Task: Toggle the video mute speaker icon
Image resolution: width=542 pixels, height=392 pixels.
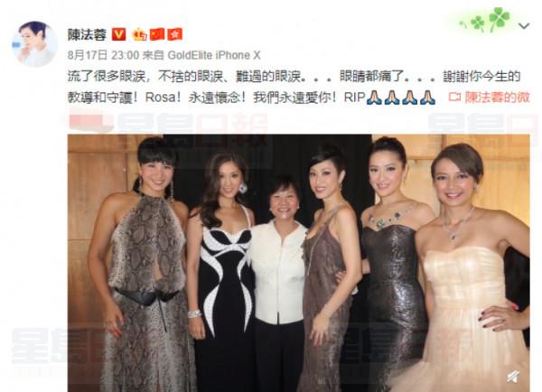Action: coord(512,377)
